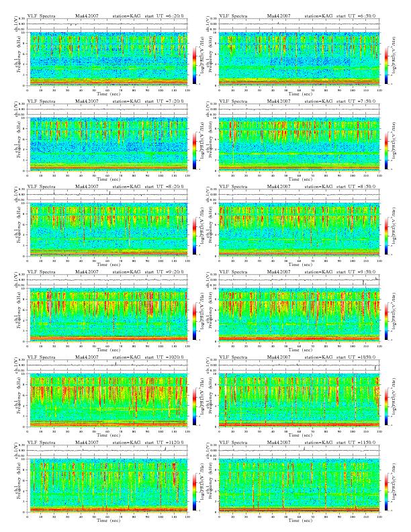The image size is (411, 532).
Task: Select the ch.1 waveform strip above the 6:20:0 spectrogram
Action: click(x=107, y=24)
